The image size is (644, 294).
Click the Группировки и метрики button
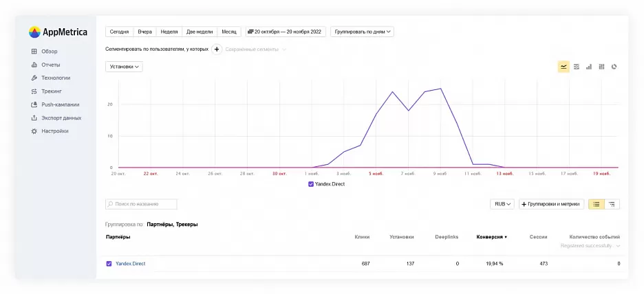(x=552, y=204)
